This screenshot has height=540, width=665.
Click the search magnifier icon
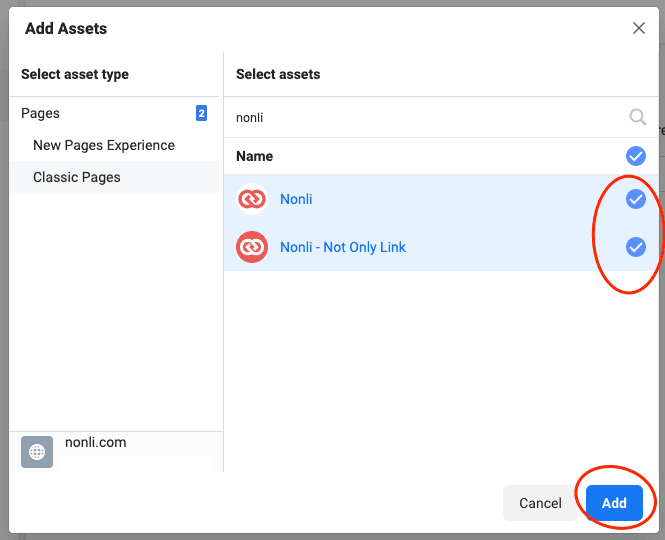pos(637,117)
